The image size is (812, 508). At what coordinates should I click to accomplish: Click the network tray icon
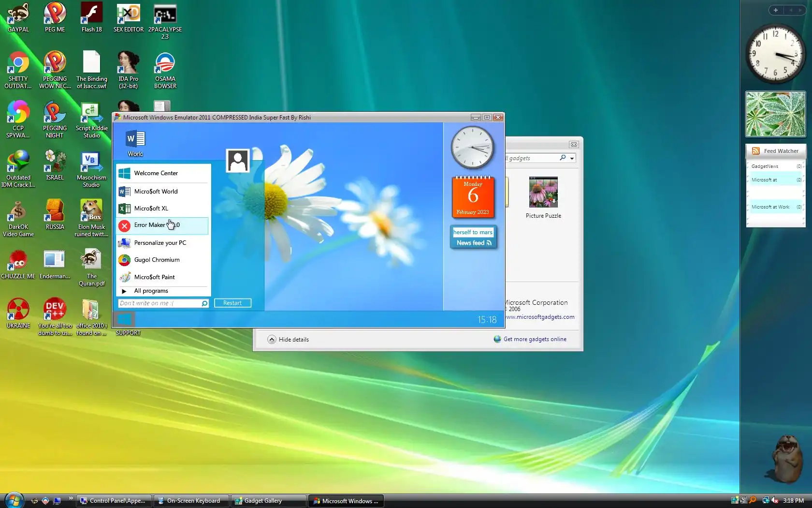point(766,500)
